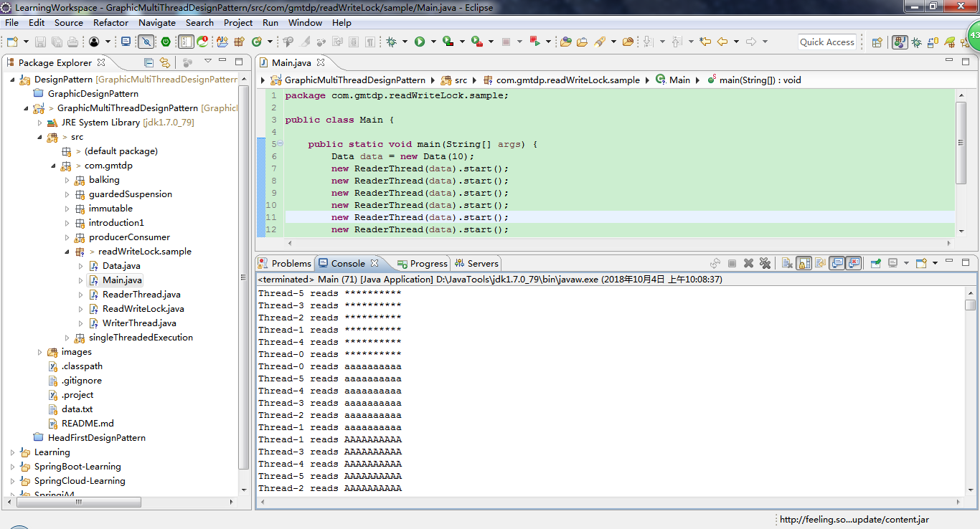Click breadcrumb main(String[]) : void
The width and height of the screenshot is (980, 529).
(x=760, y=80)
